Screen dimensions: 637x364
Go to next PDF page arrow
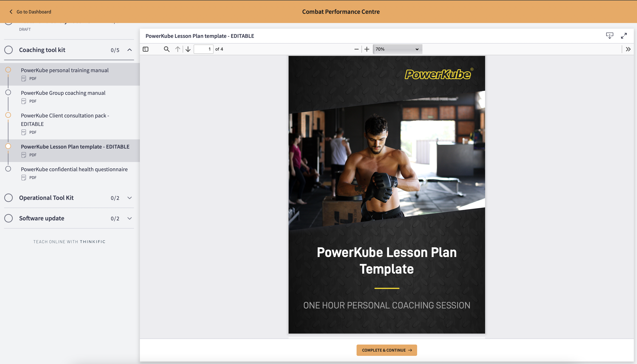pos(188,49)
